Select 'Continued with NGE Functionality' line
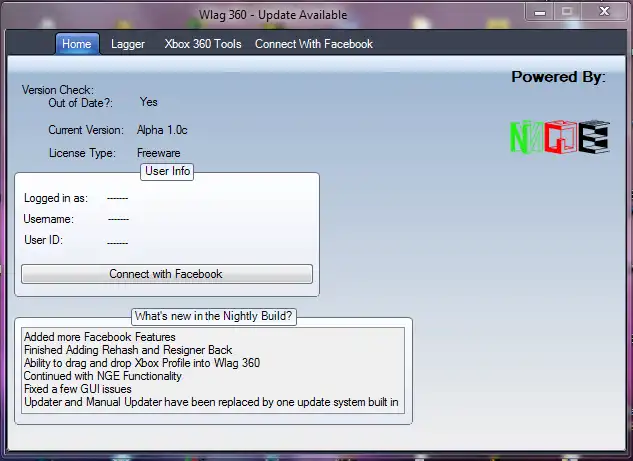This screenshot has height=461, width=633. point(103,376)
